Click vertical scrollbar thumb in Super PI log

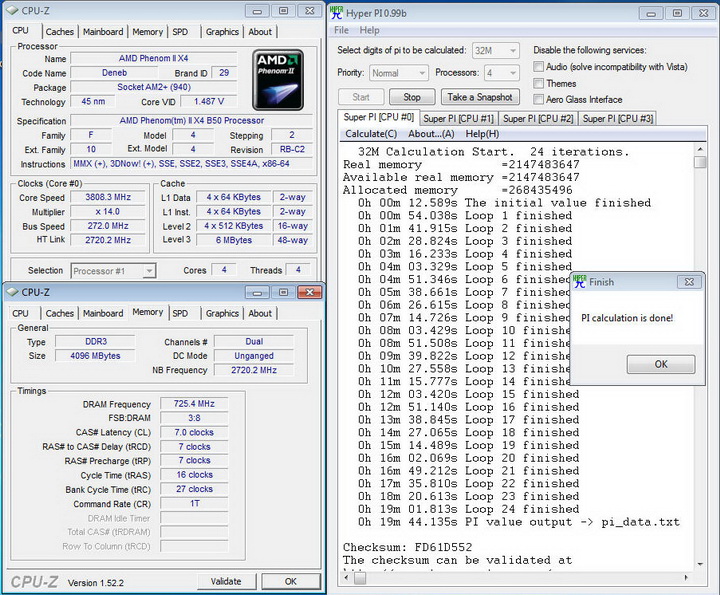click(x=700, y=162)
